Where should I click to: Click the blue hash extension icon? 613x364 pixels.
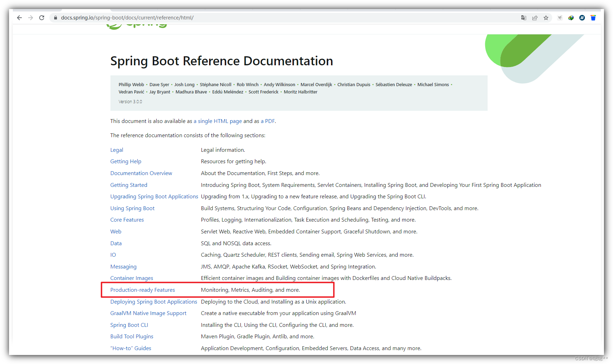[582, 18]
